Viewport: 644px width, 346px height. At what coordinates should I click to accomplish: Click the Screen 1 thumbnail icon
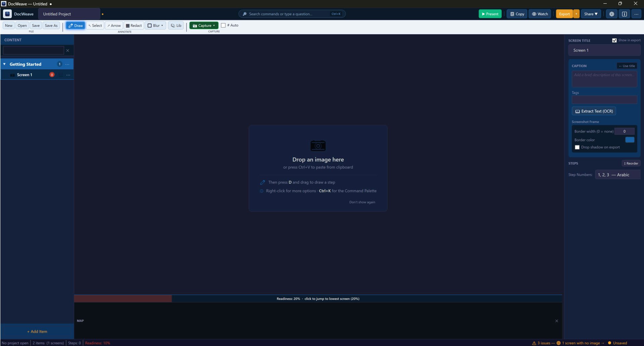[x=12, y=75]
